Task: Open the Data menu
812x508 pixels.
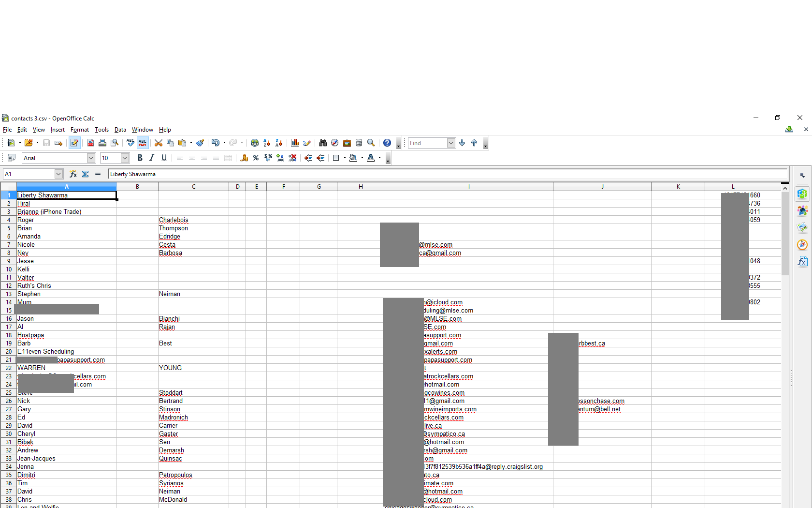Action: coord(120,130)
